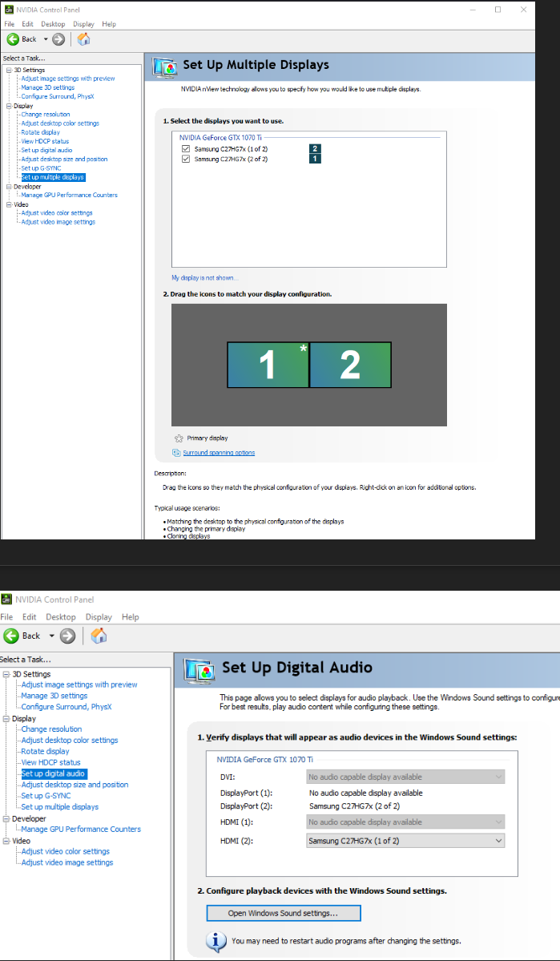Click Back arrow in Digital Audio window
The width and height of the screenshot is (560, 961).
[12, 636]
